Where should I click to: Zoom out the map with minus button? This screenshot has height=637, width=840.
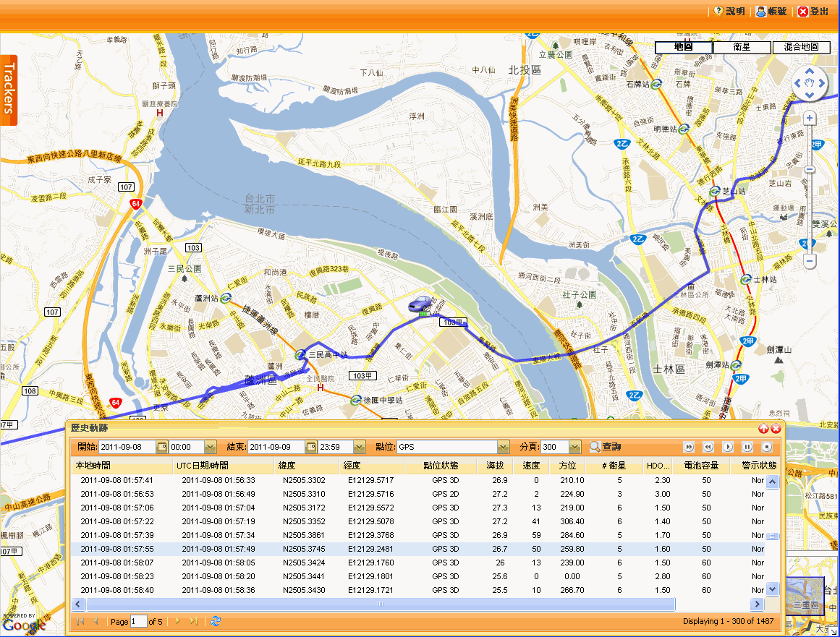(x=810, y=261)
